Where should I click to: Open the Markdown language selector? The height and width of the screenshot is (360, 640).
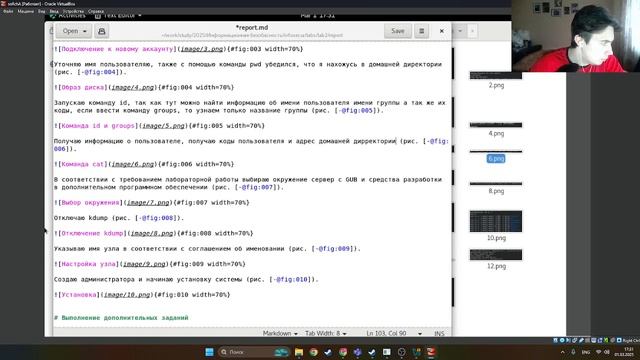[x=280, y=333]
